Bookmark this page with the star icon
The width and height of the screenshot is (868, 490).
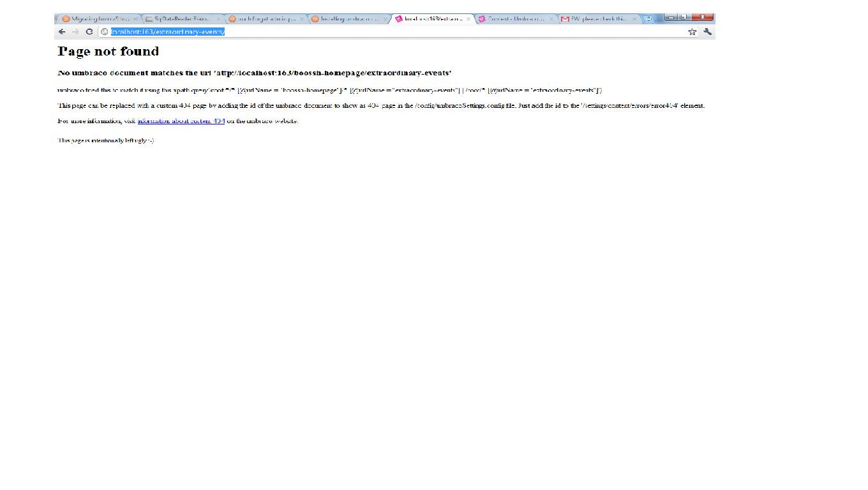point(692,32)
